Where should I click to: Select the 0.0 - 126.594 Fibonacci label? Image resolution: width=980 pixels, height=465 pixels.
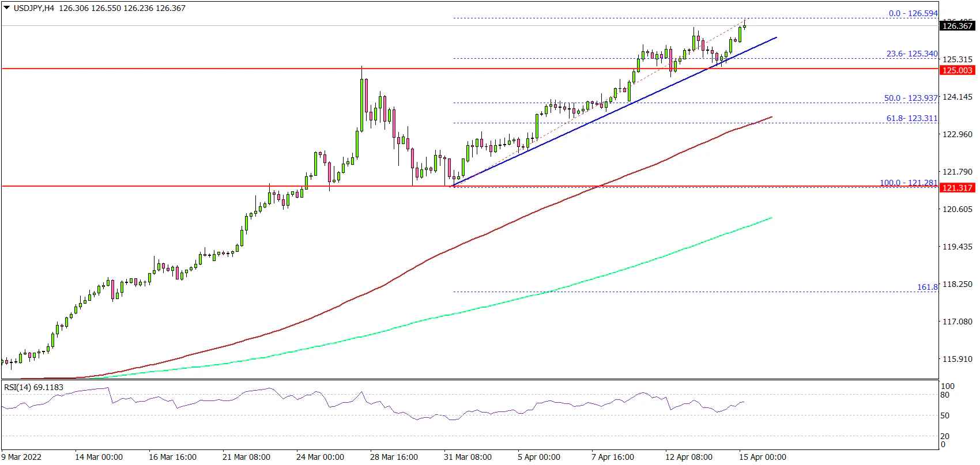[913, 13]
